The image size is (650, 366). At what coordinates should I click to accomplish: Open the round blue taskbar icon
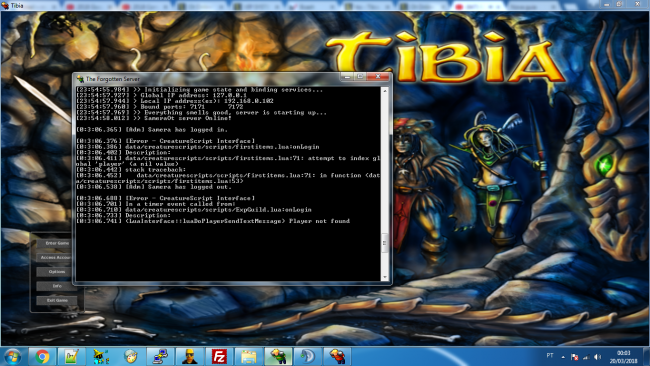point(308,356)
